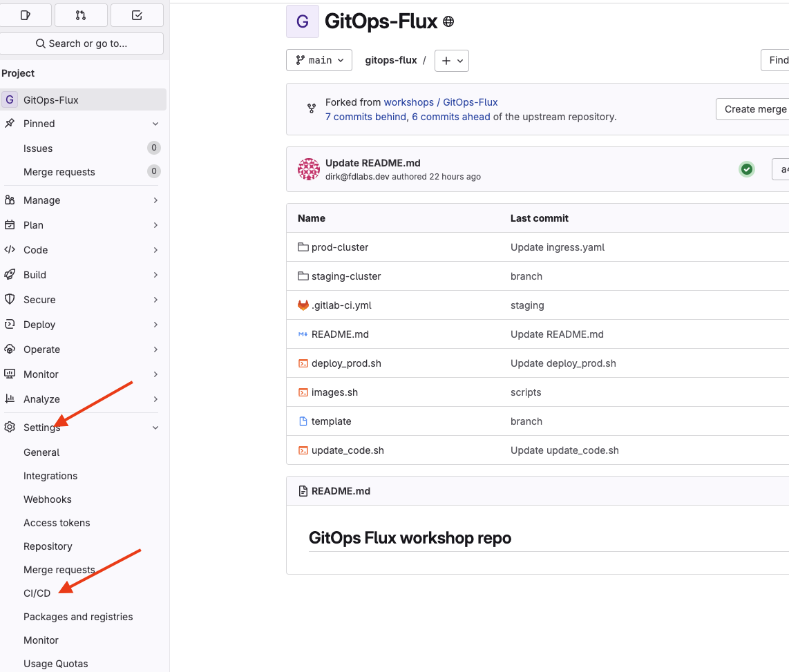Image resolution: width=789 pixels, height=672 pixels.
Task: Click the Update ingress.yaml commit message
Action: tap(558, 247)
